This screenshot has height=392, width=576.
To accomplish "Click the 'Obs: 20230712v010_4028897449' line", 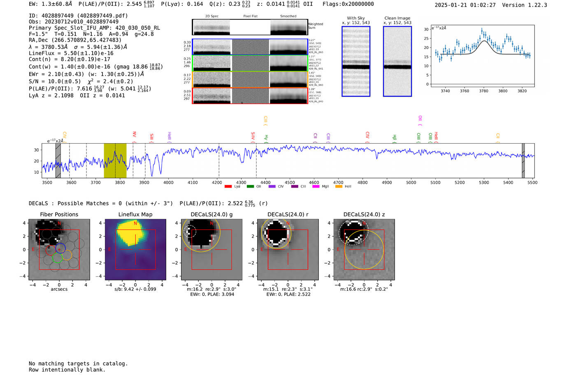I will [x=74, y=22].
